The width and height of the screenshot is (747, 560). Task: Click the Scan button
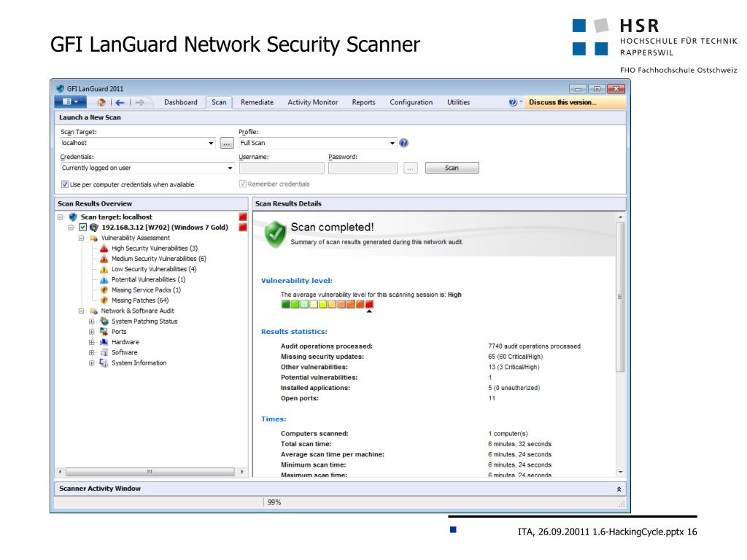[x=452, y=168]
